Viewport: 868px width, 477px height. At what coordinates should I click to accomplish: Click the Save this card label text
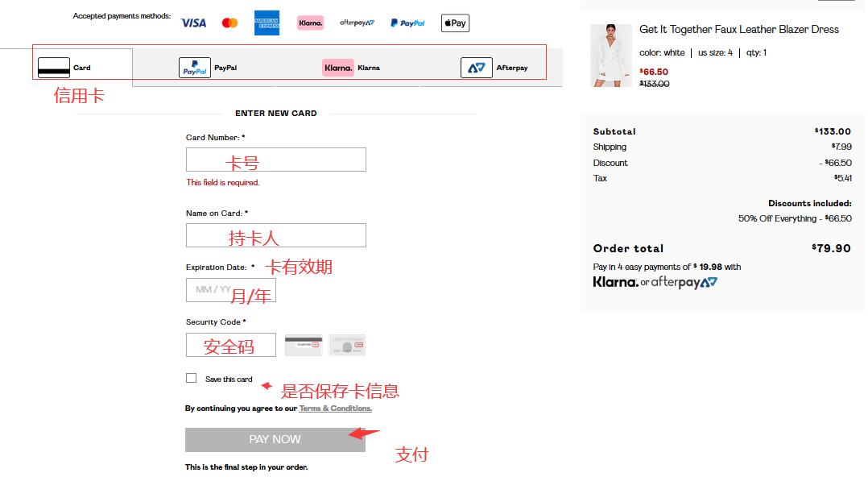(229, 380)
